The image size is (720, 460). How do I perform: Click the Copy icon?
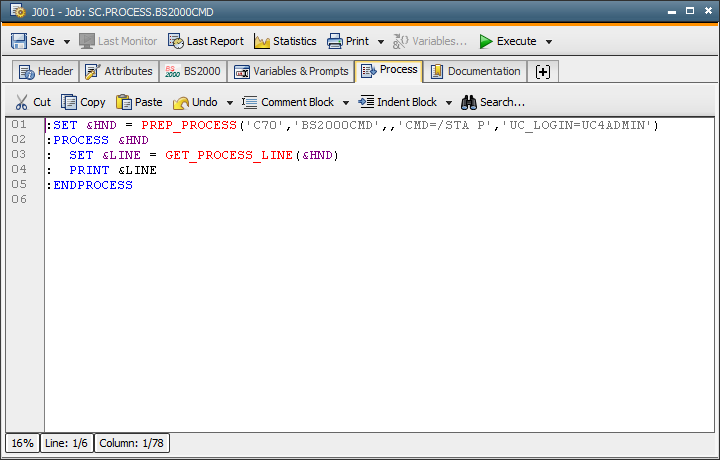pyautogui.click(x=69, y=102)
